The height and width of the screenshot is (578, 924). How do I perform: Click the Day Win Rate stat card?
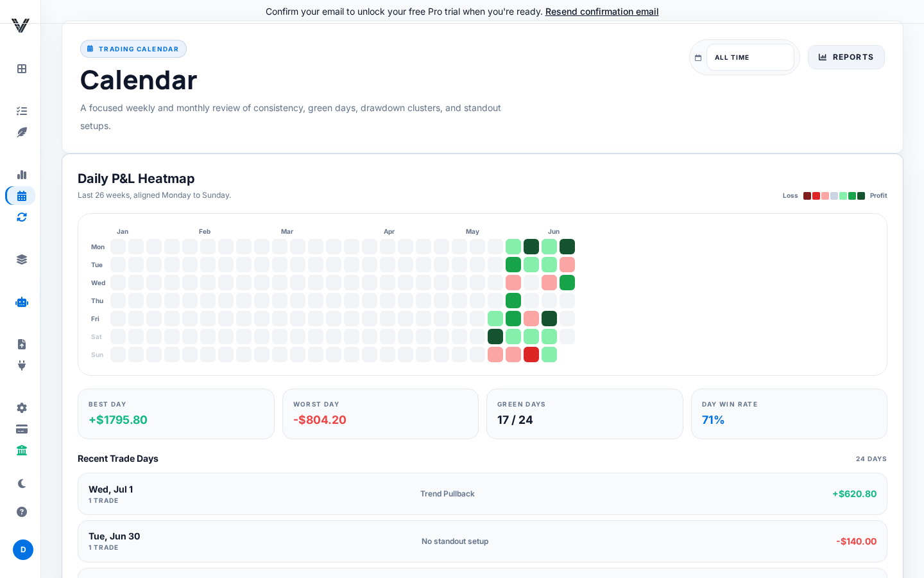click(x=789, y=414)
